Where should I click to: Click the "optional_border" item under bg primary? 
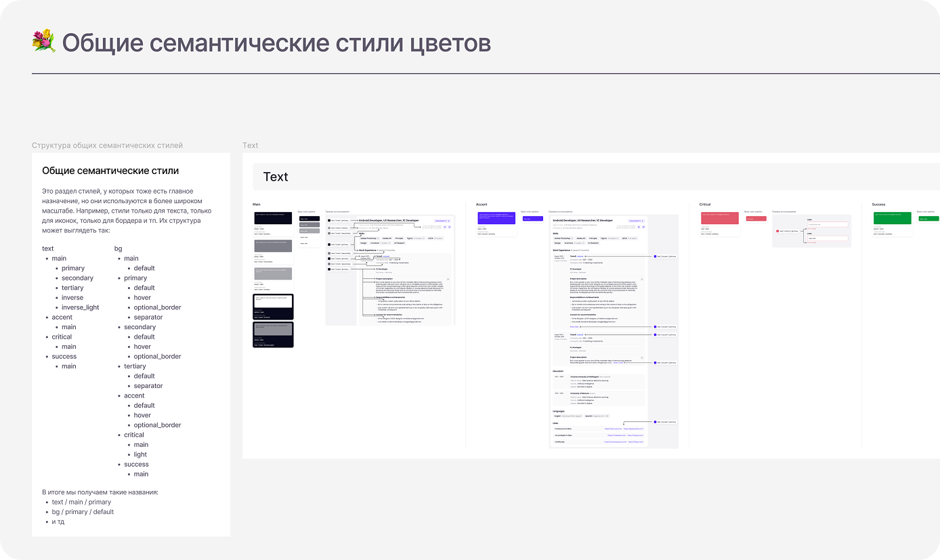coord(157,307)
